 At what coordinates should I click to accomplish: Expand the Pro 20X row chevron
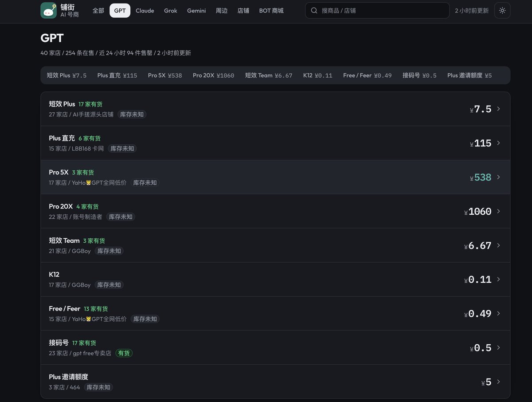click(498, 211)
